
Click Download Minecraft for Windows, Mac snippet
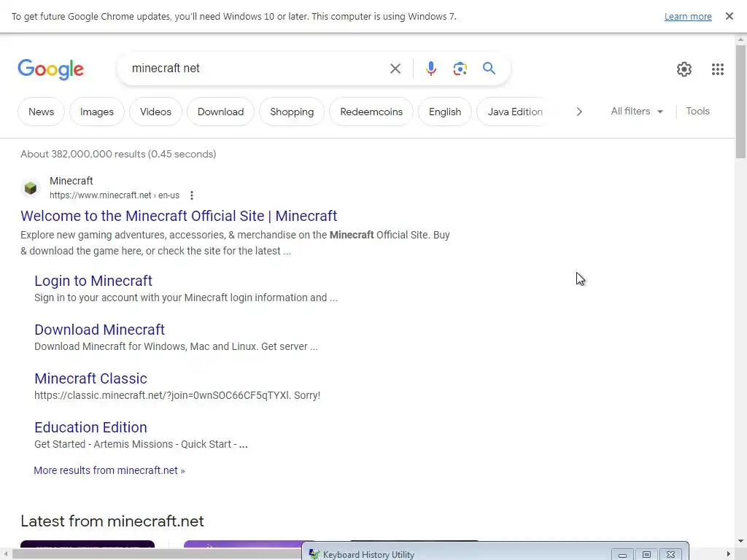(176, 346)
